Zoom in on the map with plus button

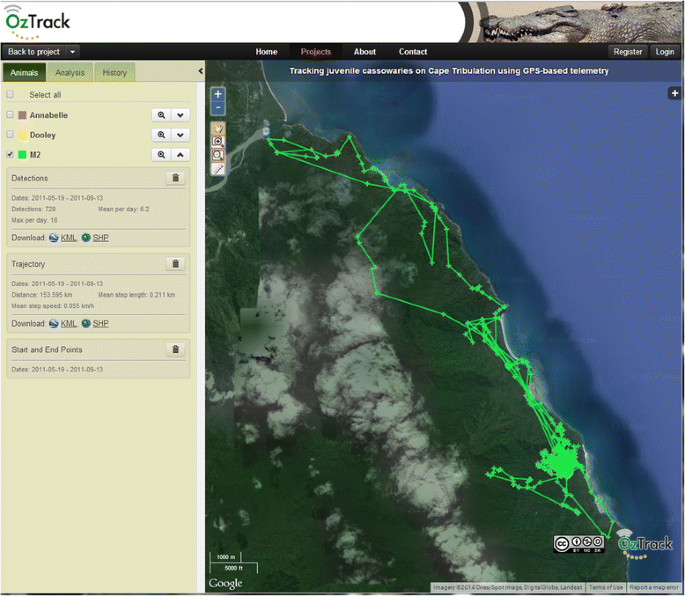point(218,94)
